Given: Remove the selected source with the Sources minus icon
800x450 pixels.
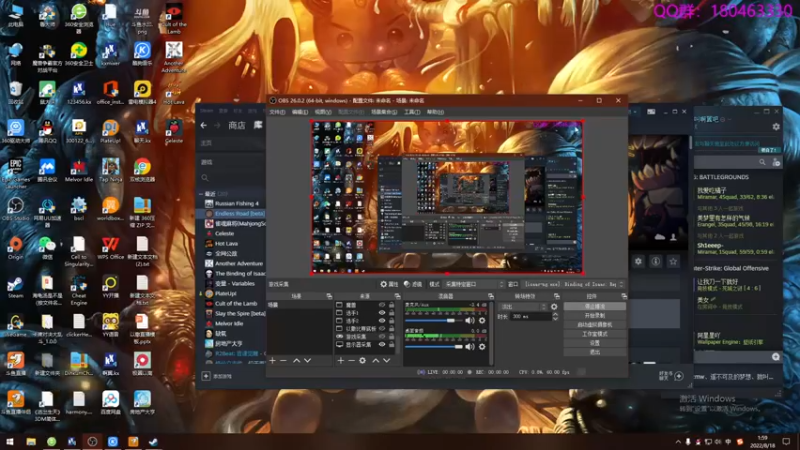Looking at the screenshot, I should click(351, 360).
